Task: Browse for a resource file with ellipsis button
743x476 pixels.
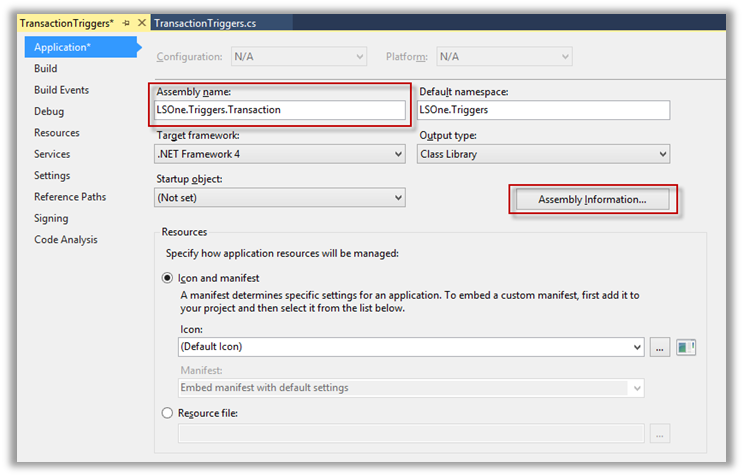Action: pos(660,434)
